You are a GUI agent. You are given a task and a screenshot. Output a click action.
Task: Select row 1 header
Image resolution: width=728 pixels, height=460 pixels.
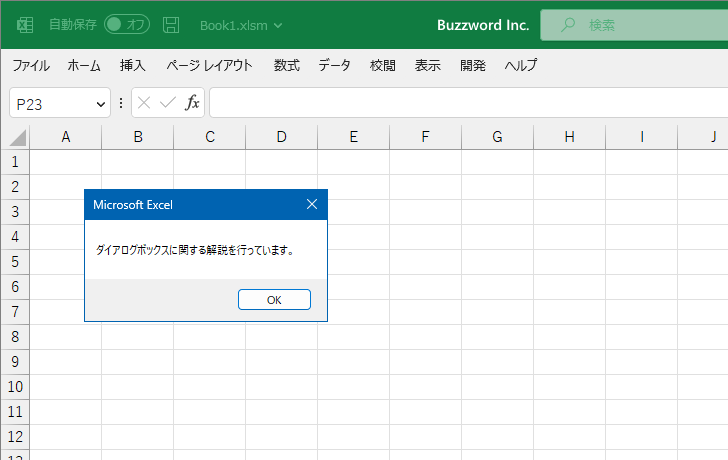point(15,162)
